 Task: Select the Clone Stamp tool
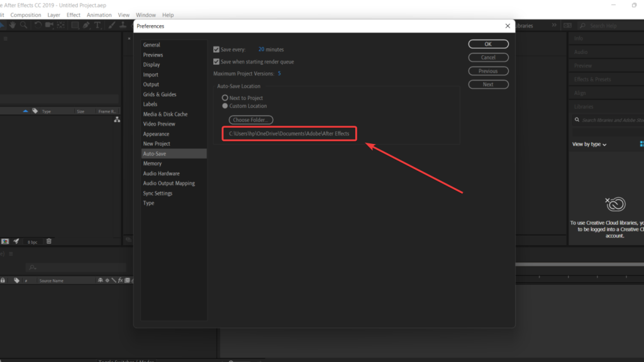[x=123, y=25]
